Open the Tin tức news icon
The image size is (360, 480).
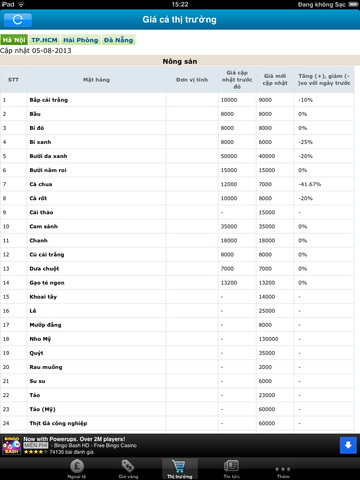231,466
